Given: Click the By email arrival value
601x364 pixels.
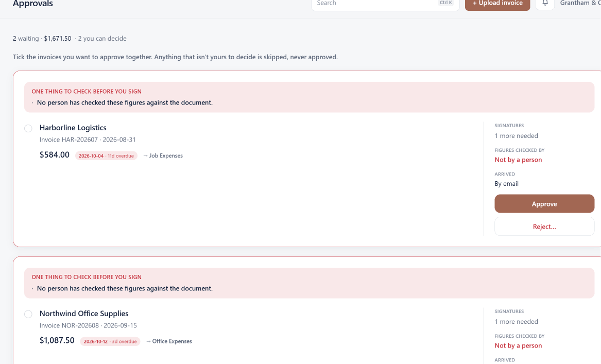Looking at the screenshot, I should pos(506,183).
